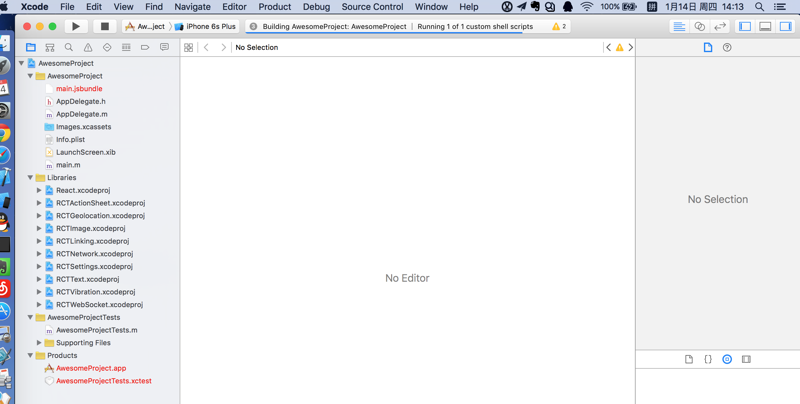Viewport: 800px width, 404px height.
Task: Collapse the AwesomeProjectTests group
Action: click(30, 317)
